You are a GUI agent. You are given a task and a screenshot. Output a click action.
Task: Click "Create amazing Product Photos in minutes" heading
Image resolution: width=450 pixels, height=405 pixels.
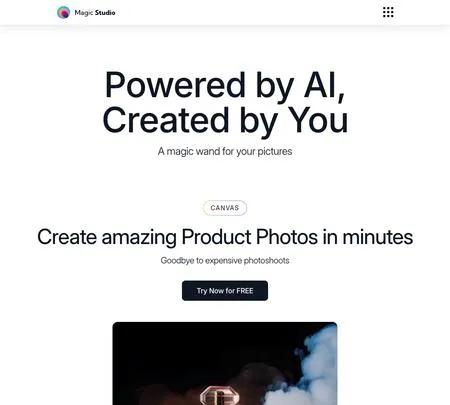pos(225,237)
